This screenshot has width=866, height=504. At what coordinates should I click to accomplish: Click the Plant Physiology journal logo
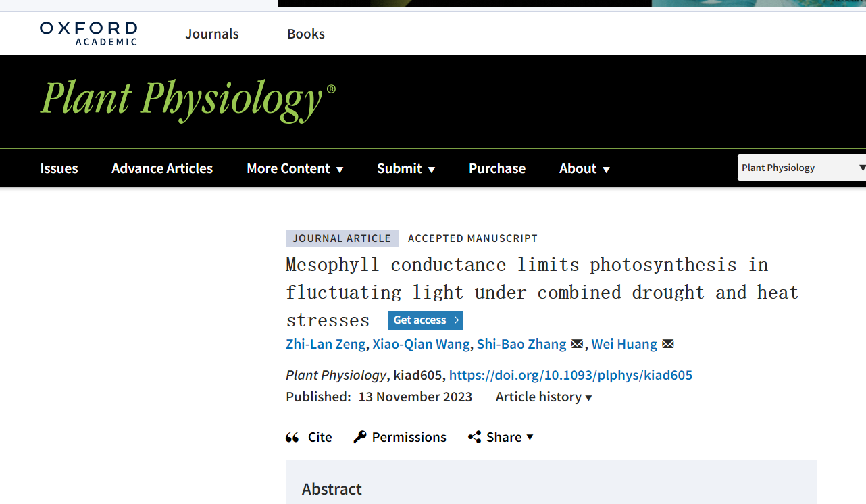pyautogui.click(x=187, y=99)
